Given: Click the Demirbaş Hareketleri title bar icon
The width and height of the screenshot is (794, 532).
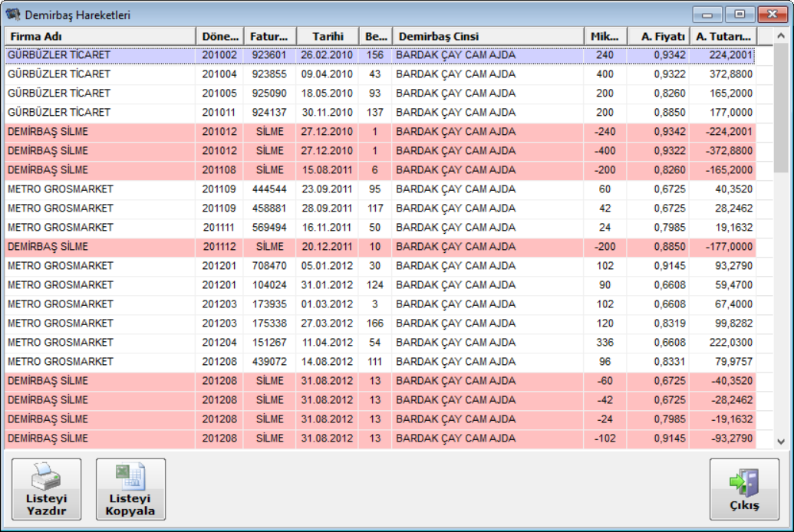Looking at the screenshot, I should point(13,14).
